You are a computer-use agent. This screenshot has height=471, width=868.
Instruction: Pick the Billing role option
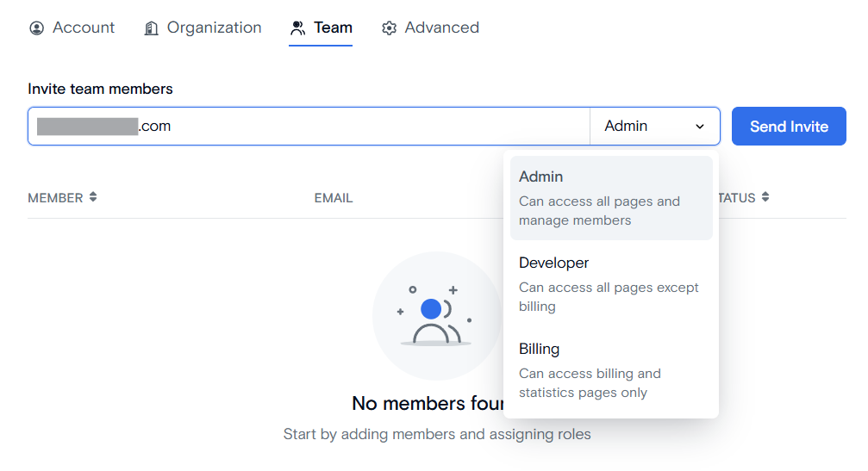610,369
